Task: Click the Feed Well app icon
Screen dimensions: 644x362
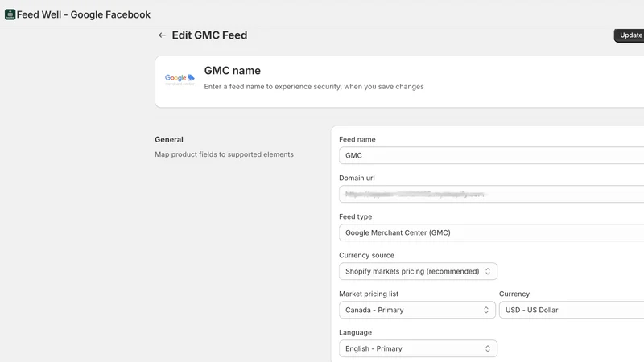Action: [x=10, y=14]
